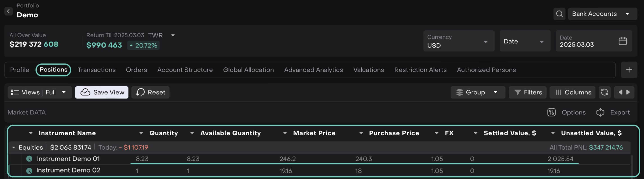Switch to the Transactions tab

pos(97,70)
